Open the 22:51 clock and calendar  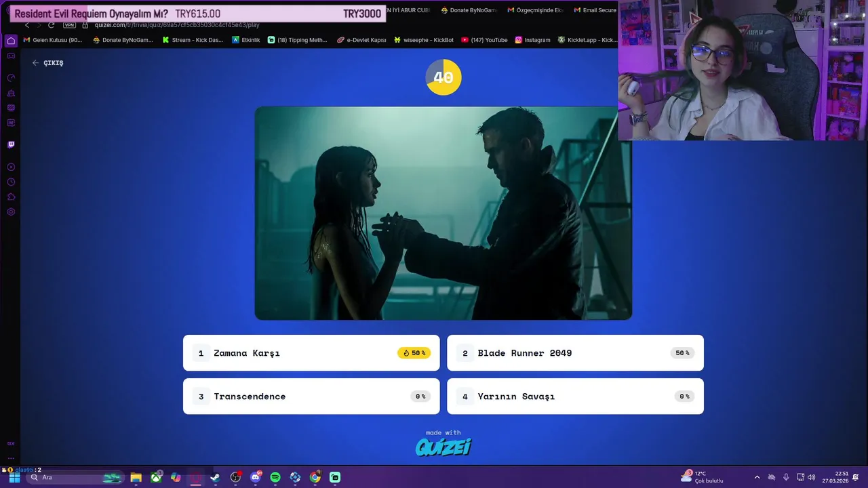(x=835, y=477)
